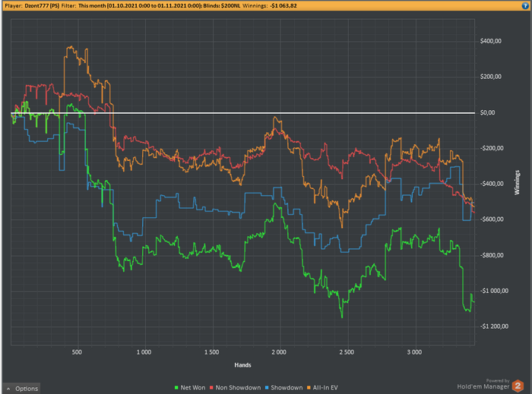Click the -$1 200,00 axis label
The image size is (532, 394).
(494, 326)
